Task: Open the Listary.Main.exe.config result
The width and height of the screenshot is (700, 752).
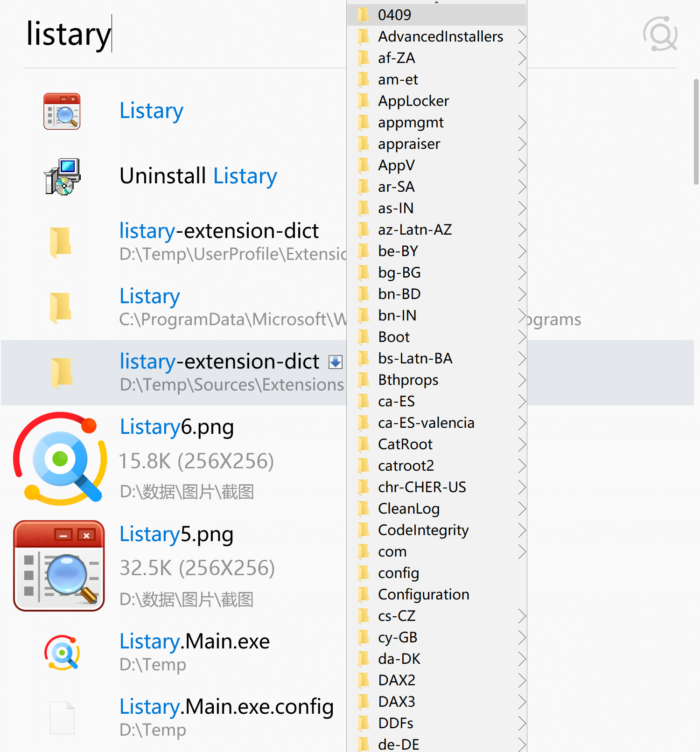Action: click(x=174, y=718)
